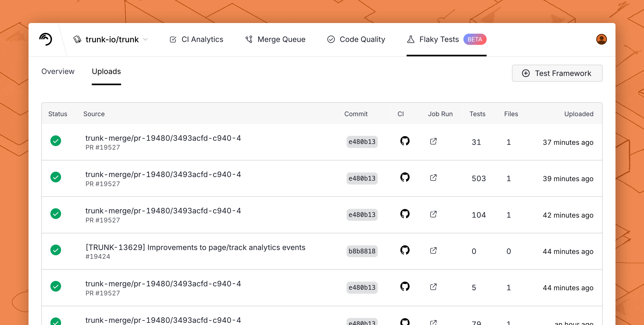
Task: Click the Tests column header
Action: click(x=477, y=114)
